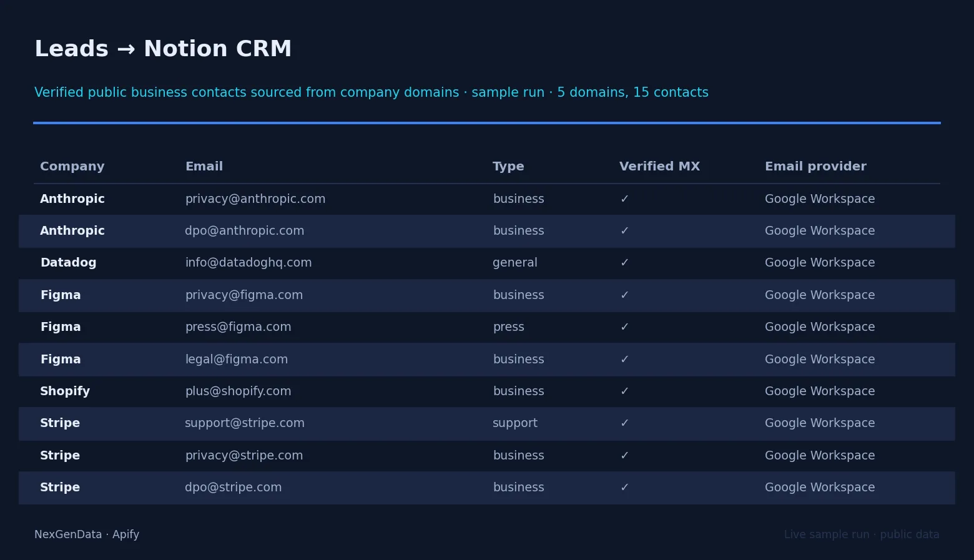Click Figma in the legal@figma.com row
Image resolution: width=974 pixels, height=560 pixels.
coord(61,360)
